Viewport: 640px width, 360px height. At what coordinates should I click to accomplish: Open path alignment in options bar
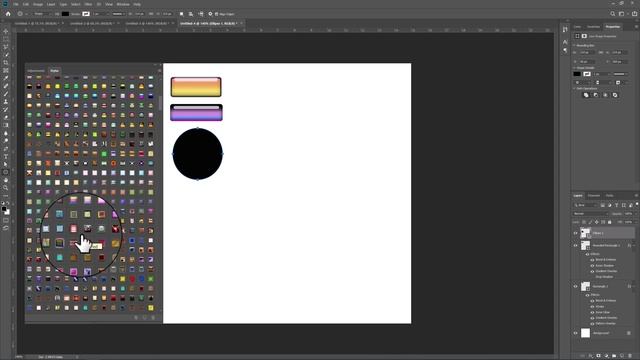tap(191, 14)
